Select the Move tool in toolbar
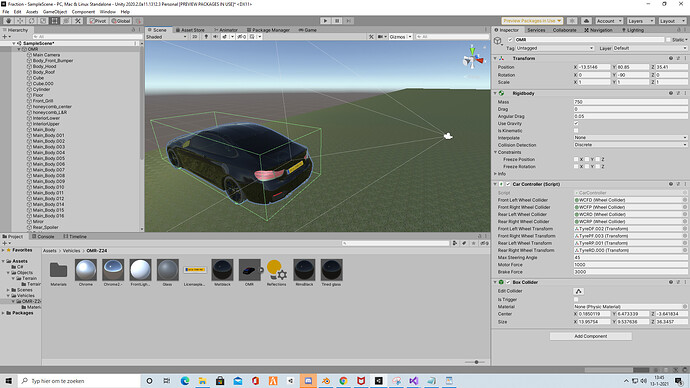This screenshot has width=690, height=388. (20, 21)
